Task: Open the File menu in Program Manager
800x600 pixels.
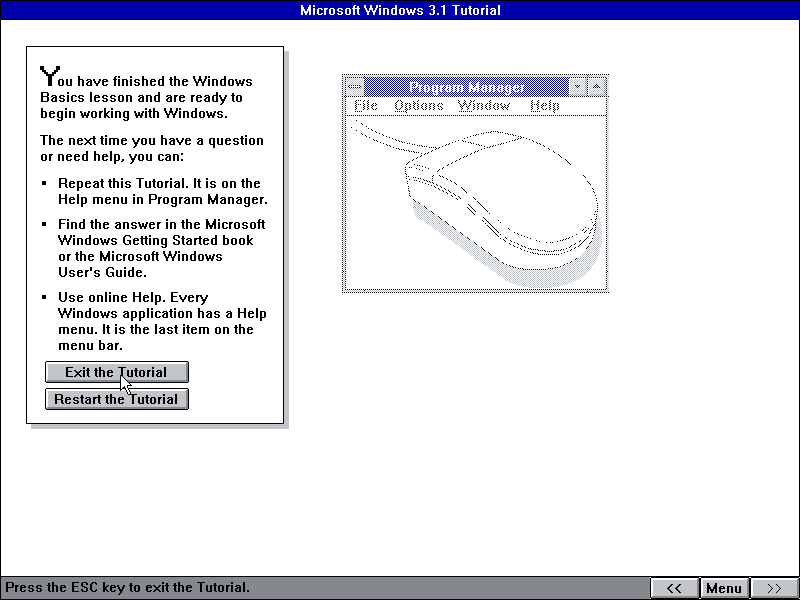Action: 366,106
